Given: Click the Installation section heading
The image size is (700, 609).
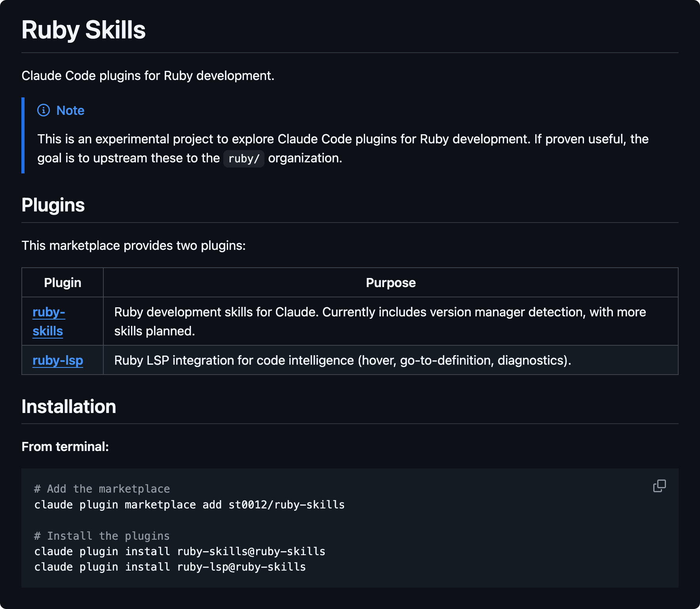Looking at the screenshot, I should 69,407.
